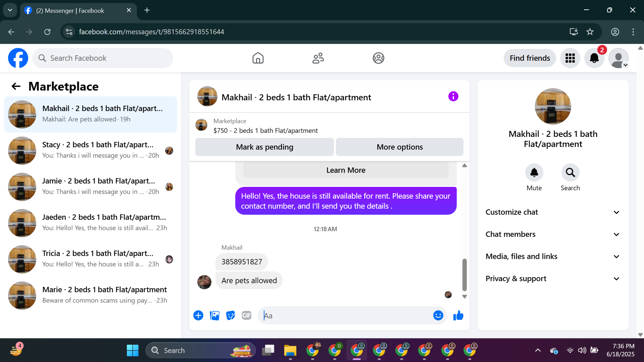Open the Facebook apps menu grid icon
Image resolution: width=644 pixels, height=362 pixels.
(x=570, y=58)
